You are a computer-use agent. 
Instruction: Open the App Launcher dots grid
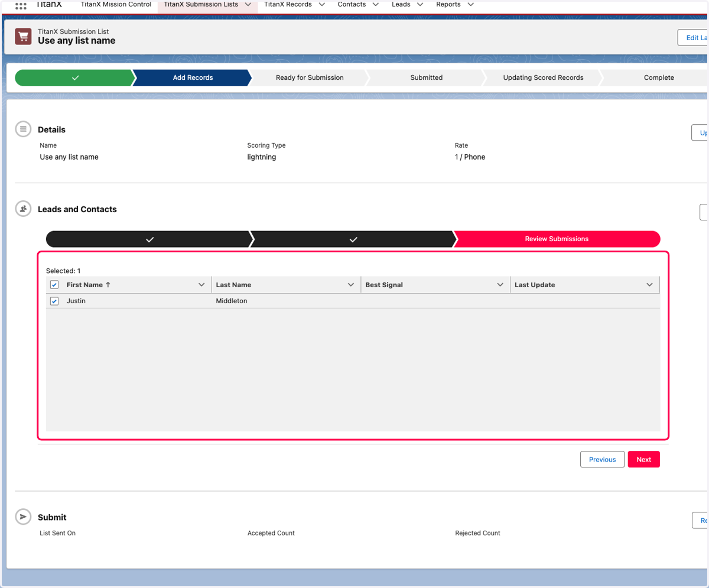21,5
